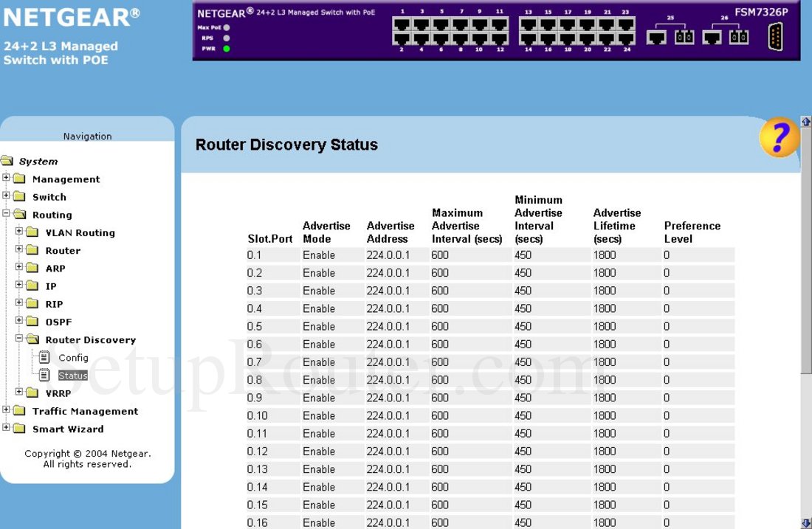The image size is (812, 529).
Task: Click the Status page document icon
Action: pyautogui.click(x=44, y=375)
